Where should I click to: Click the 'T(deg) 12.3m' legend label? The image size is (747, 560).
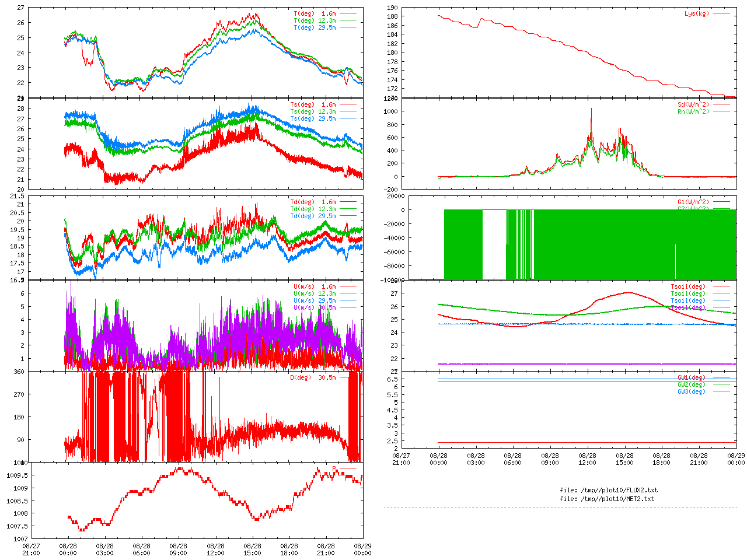[x=315, y=20]
